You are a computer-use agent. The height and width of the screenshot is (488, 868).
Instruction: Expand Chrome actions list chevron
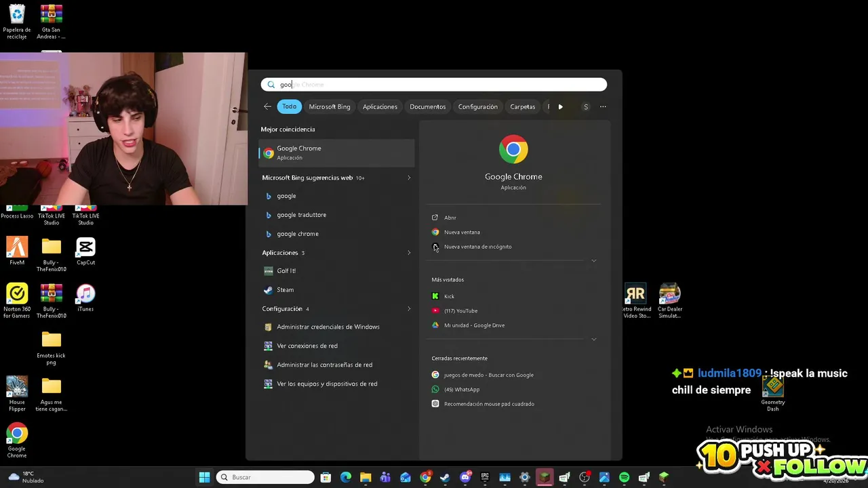point(594,261)
